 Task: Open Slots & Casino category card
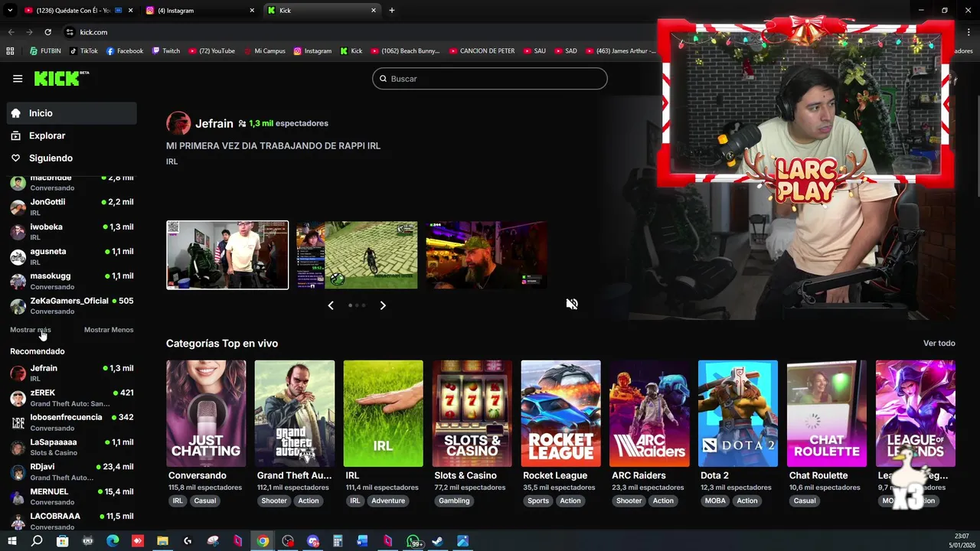tap(472, 413)
